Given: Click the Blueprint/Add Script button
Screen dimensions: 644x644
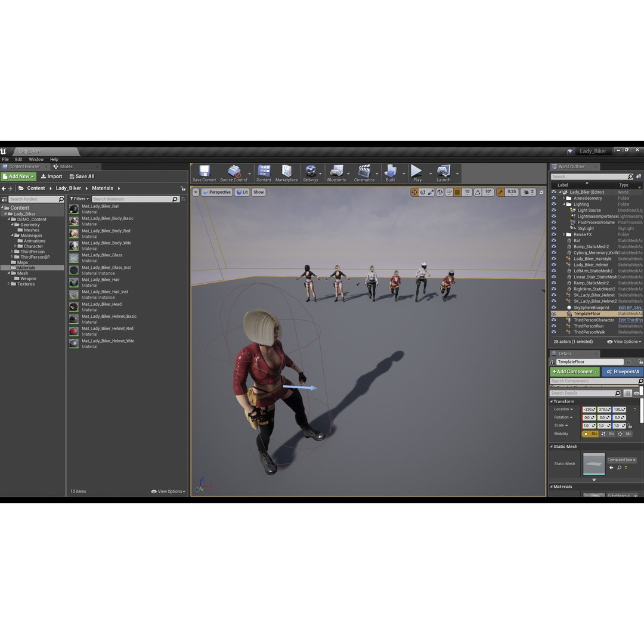Looking at the screenshot, I should 623,371.
